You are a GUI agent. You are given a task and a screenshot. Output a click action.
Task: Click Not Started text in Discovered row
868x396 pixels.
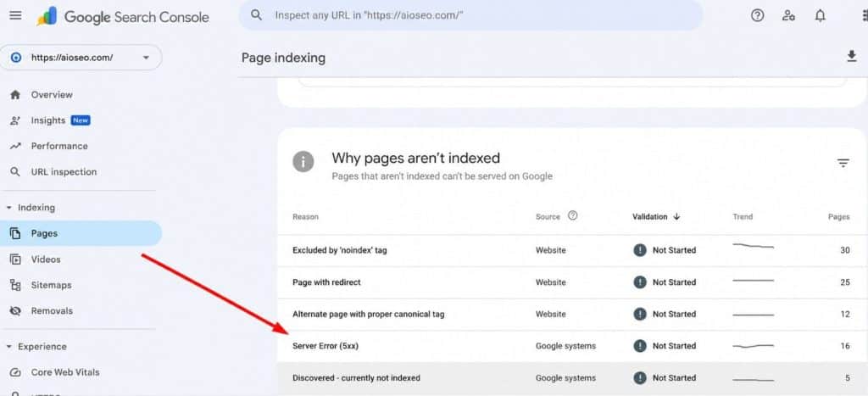point(674,378)
